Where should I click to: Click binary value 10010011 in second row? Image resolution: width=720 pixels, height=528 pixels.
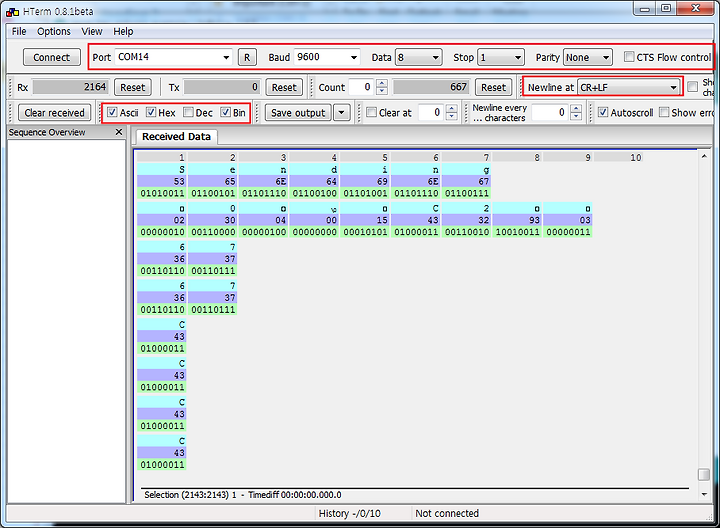[x=518, y=232]
